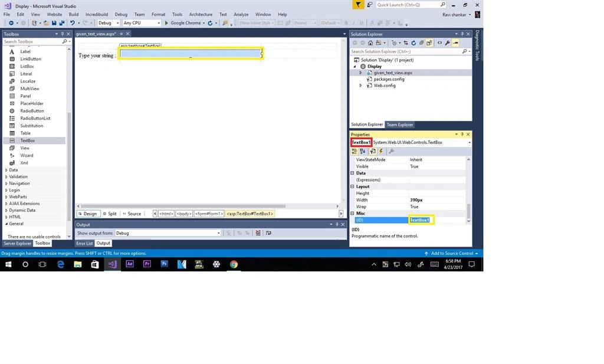Click Add to Source Control in status bar

[451, 254]
